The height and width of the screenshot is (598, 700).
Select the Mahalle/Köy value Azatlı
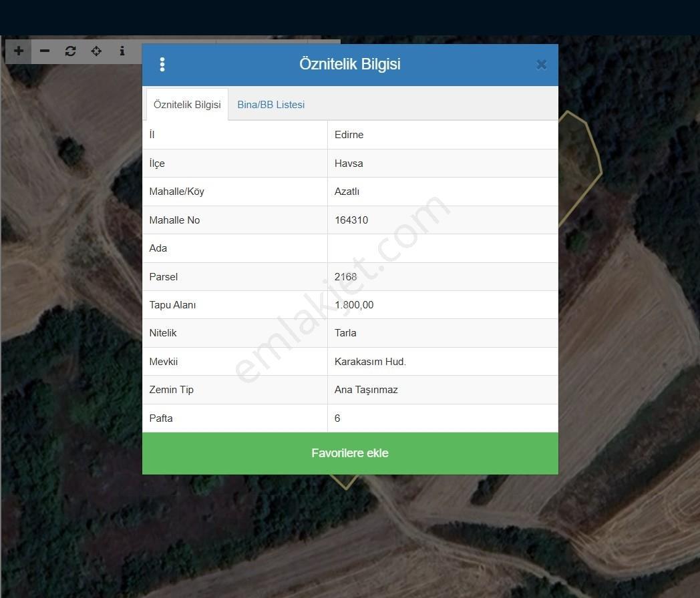[x=347, y=192]
